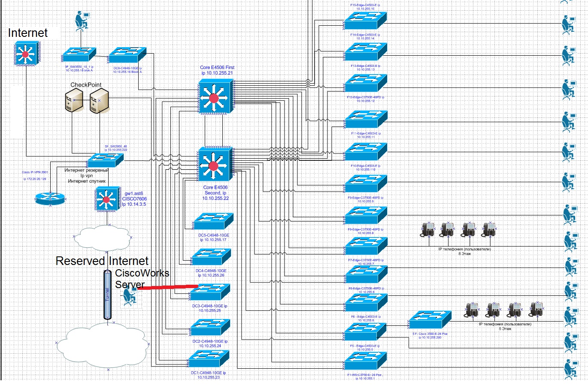Click the 'F1-WS-C3750-E-24 Poe' label

tap(365, 375)
